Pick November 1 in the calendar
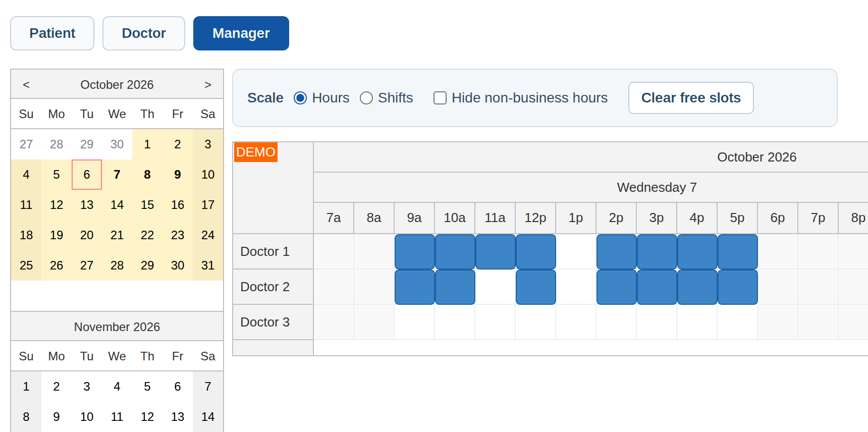Image resolution: width=868 pixels, height=432 pixels. (x=26, y=387)
